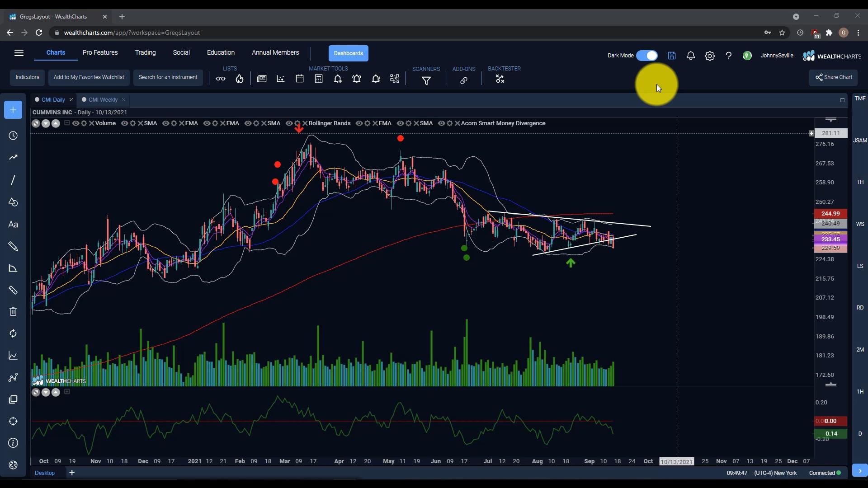Open the watchlist glasses icon under Lists
The width and height of the screenshot is (868, 488).
[220, 79]
